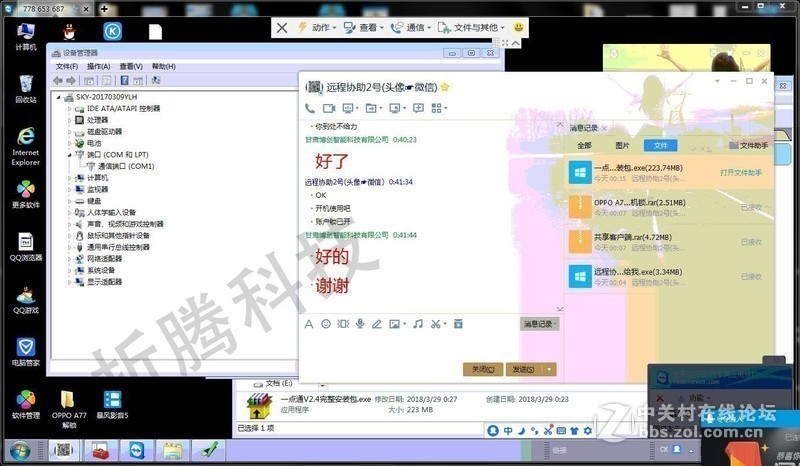Image resolution: width=800 pixels, height=466 pixels.
Task: Open the 查看(V) menu in Device Manager
Action: 131,66
